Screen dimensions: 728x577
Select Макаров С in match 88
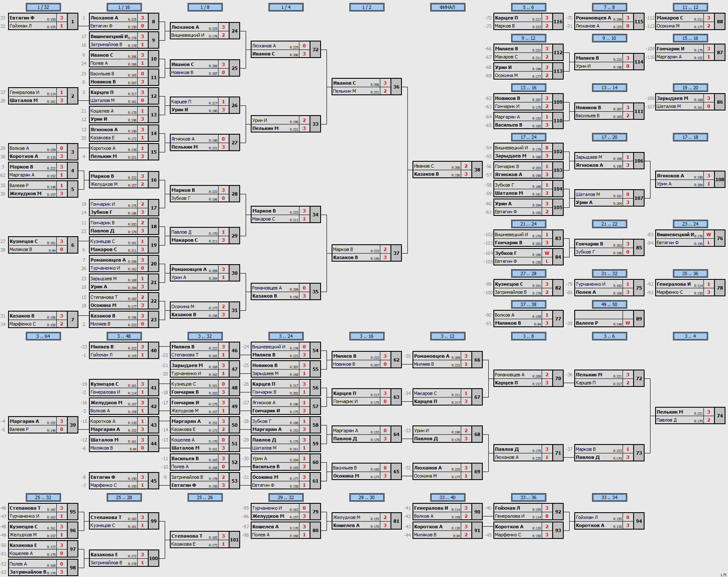[x=670, y=18]
